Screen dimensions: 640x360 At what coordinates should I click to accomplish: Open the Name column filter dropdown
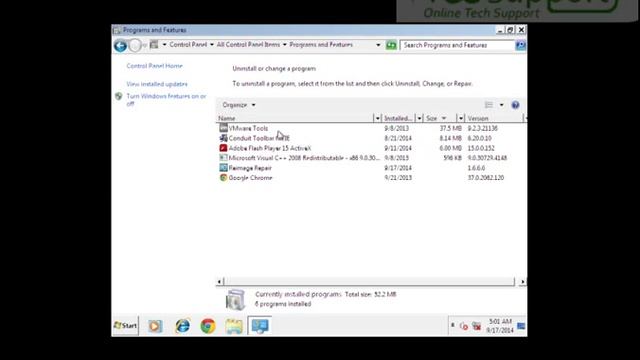click(x=377, y=118)
